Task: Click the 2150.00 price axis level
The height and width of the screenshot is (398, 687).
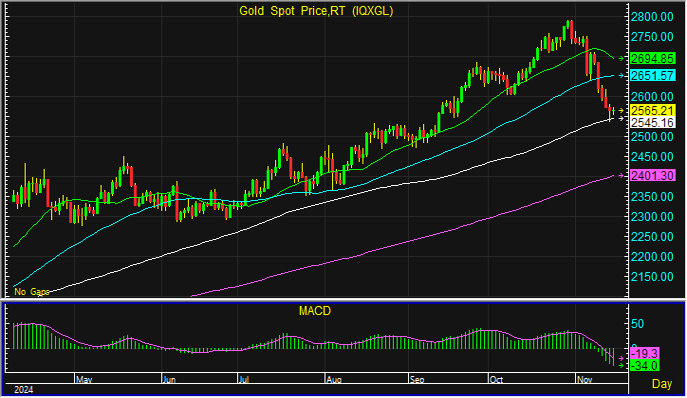Action: coord(652,277)
